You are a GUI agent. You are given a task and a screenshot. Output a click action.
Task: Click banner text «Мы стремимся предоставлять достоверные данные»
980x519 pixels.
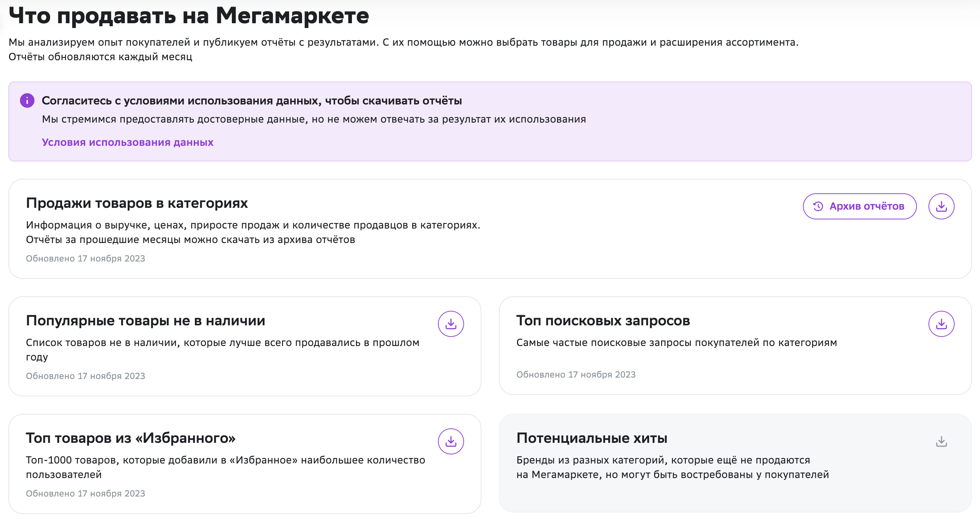pyautogui.click(x=314, y=119)
